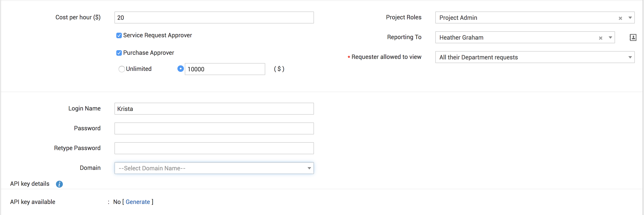Select the Unlimited radio button
Screen dimensions: 644x215
point(122,69)
